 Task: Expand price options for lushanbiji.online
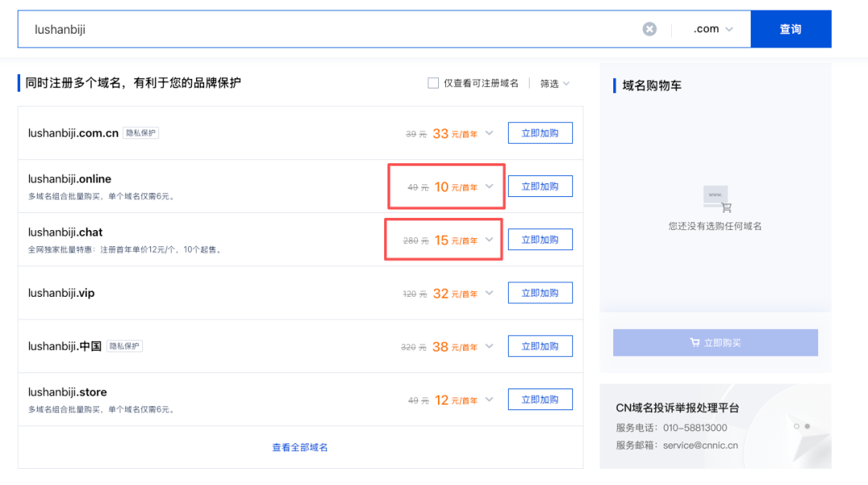click(x=489, y=187)
